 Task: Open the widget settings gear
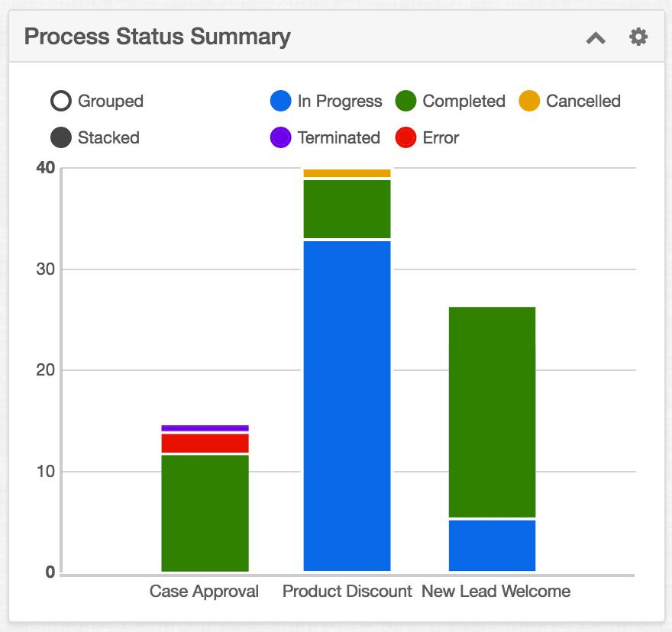coord(638,36)
